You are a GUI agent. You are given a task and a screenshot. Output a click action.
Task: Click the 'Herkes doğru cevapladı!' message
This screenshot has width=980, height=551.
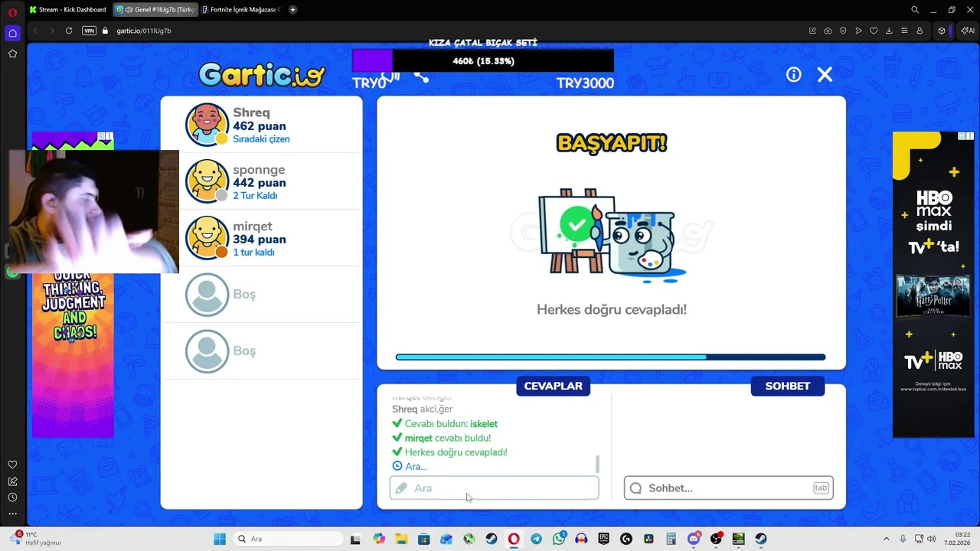pyautogui.click(x=611, y=309)
